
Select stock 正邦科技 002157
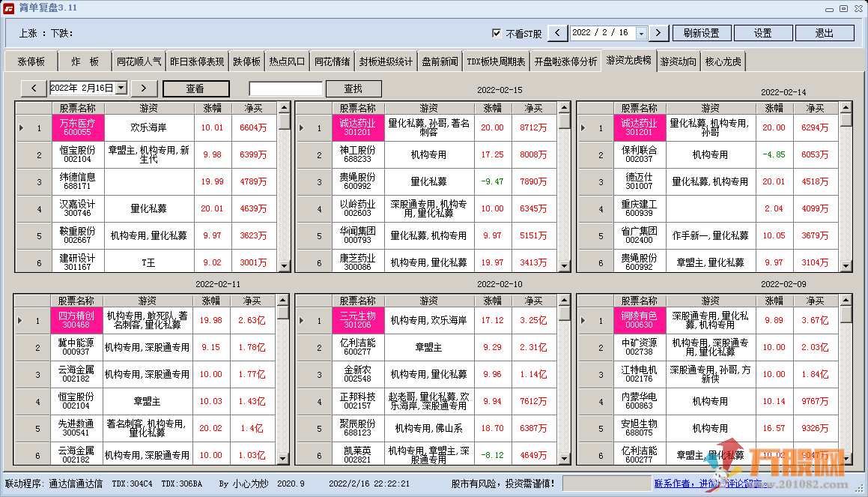(x=357, y=401)
